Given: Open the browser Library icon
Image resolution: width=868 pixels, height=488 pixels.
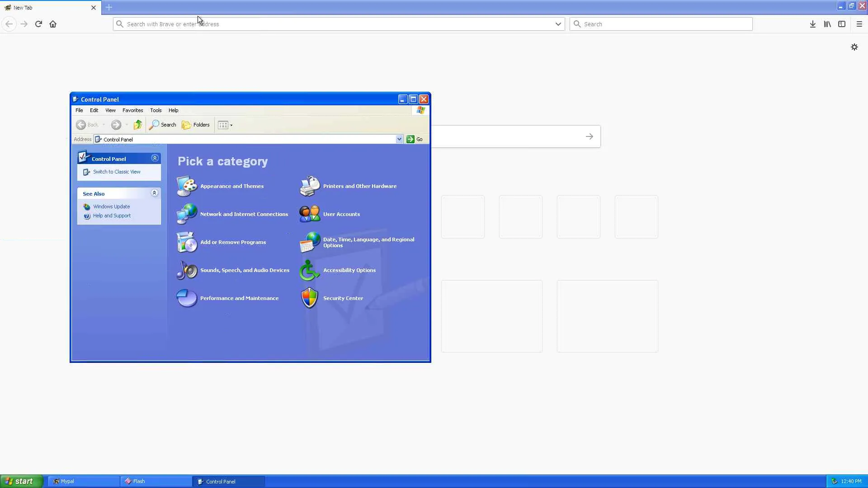Looking at the screenshot, I should click(x=827, y=24).
